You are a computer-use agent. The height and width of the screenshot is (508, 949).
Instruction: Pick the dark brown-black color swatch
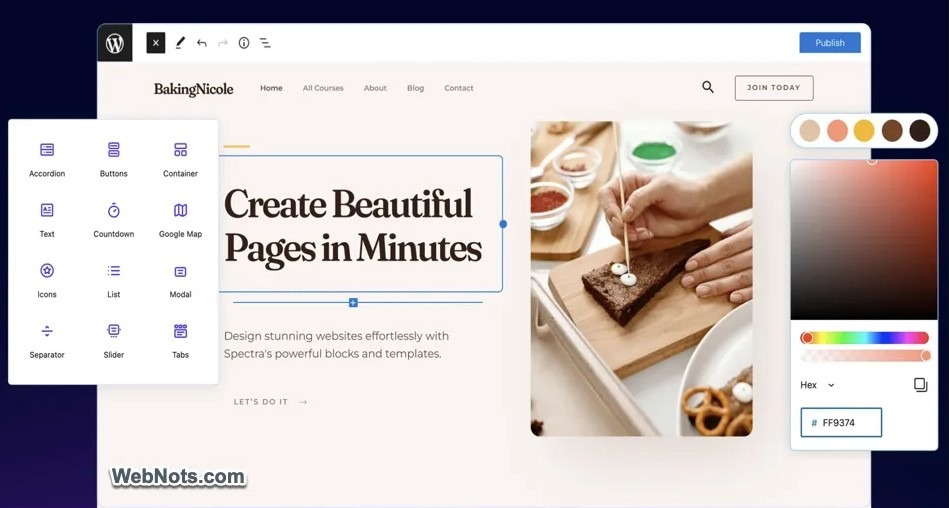(920, 131)
